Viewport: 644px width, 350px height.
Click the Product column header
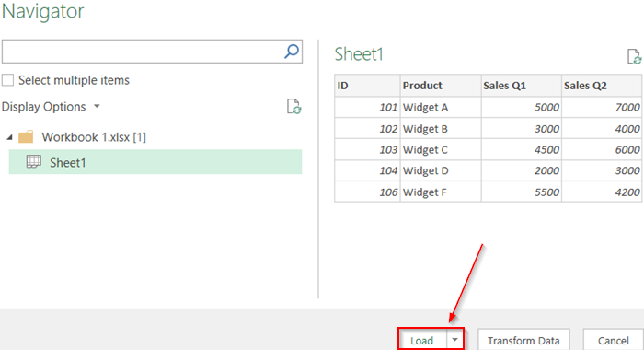(x=441, y=86)
